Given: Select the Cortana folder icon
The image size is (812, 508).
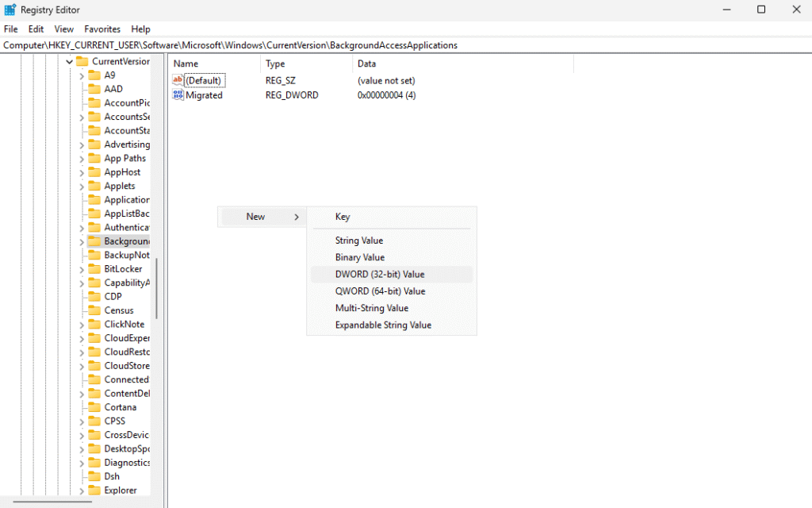Looking at the screenshot, I should 94,407.
